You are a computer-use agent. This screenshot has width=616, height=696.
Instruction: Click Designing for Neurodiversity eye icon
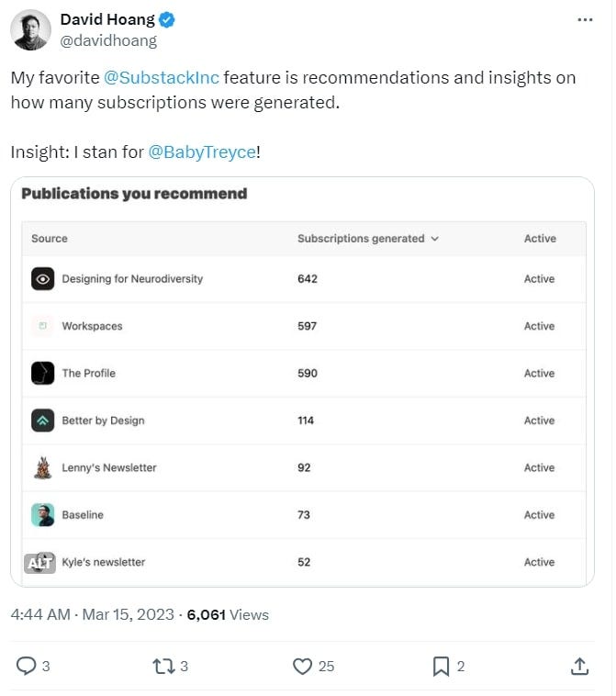pos(42,279)
